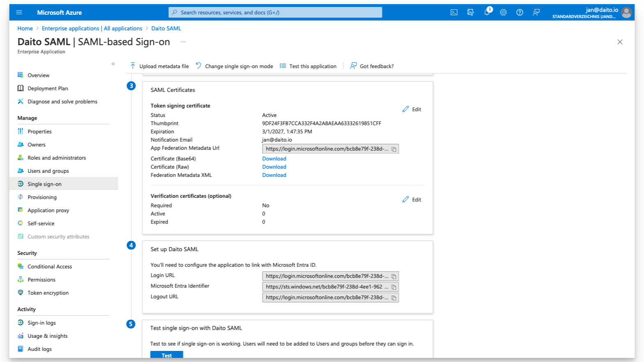
Task: Copy the Logout URL value
Action: click(x=394, y=298)
